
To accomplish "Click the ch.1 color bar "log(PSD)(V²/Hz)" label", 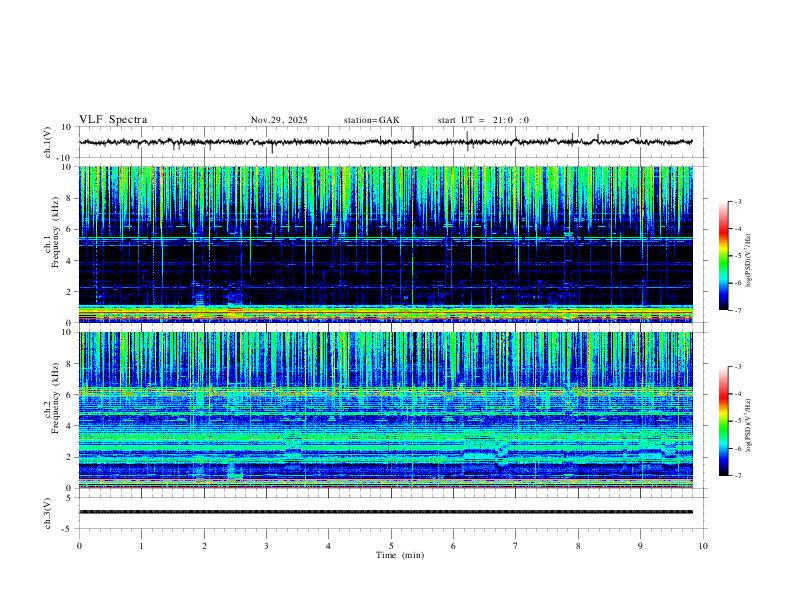I will pyautogui.click(x=749, y=261).
